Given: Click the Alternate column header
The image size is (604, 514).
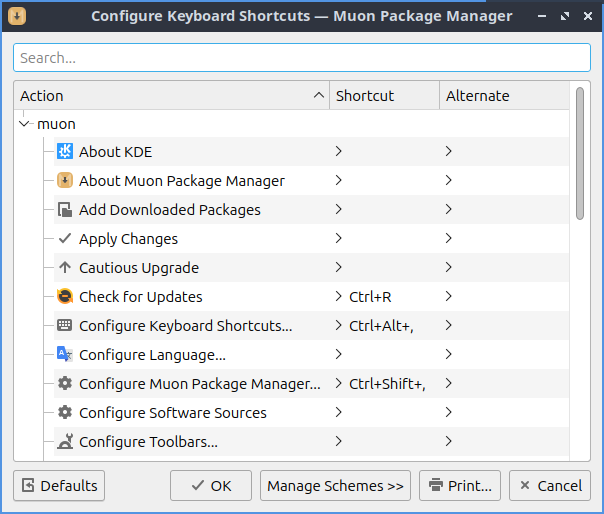Looking at the screenshot, I should click(503, 96).
